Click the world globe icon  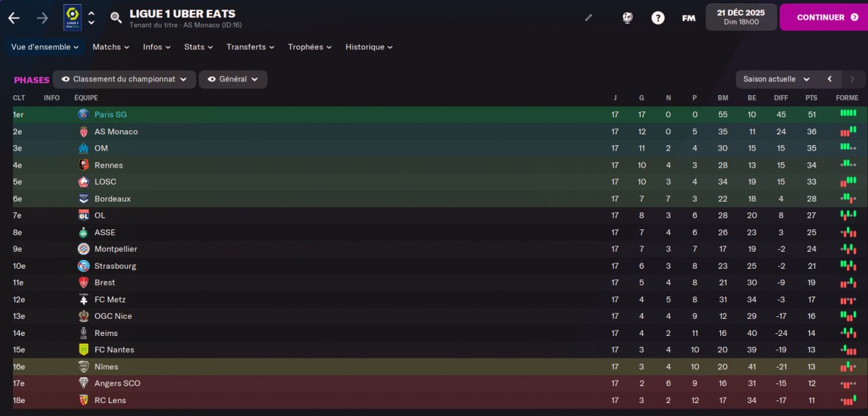click(627, 18)
